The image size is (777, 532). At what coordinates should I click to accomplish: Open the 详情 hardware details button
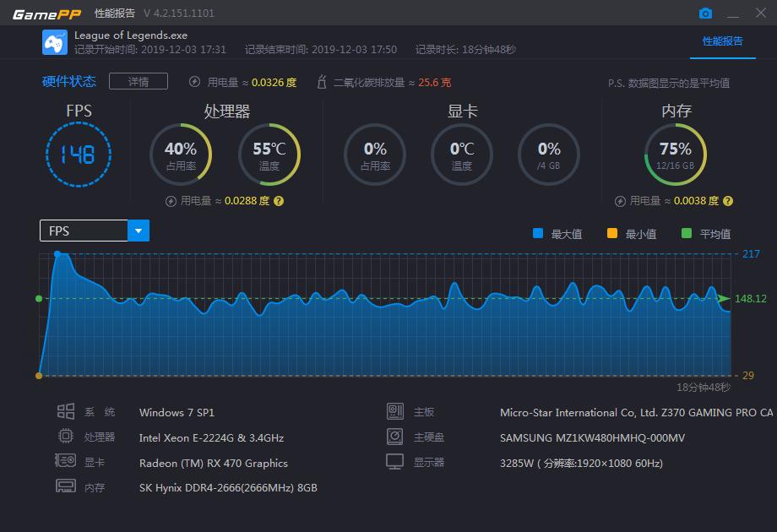point(139,81)
